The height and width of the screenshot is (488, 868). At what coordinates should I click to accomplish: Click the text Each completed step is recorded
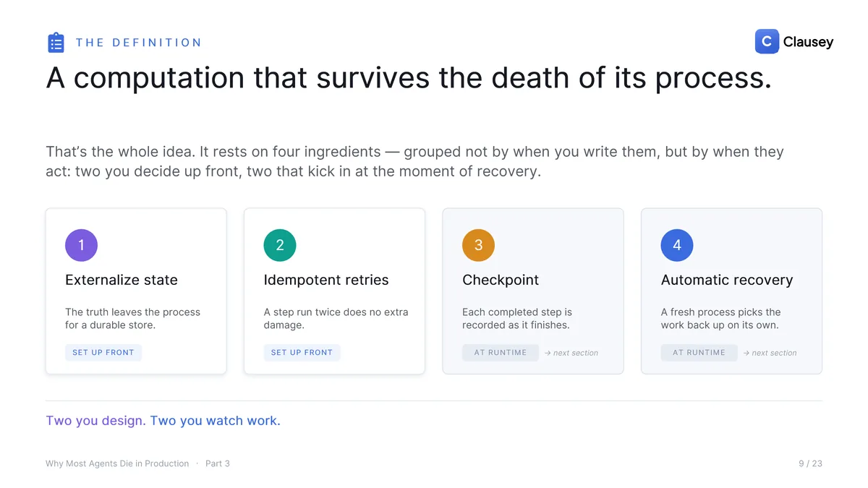pyautogui.click(x=517, y=319)
